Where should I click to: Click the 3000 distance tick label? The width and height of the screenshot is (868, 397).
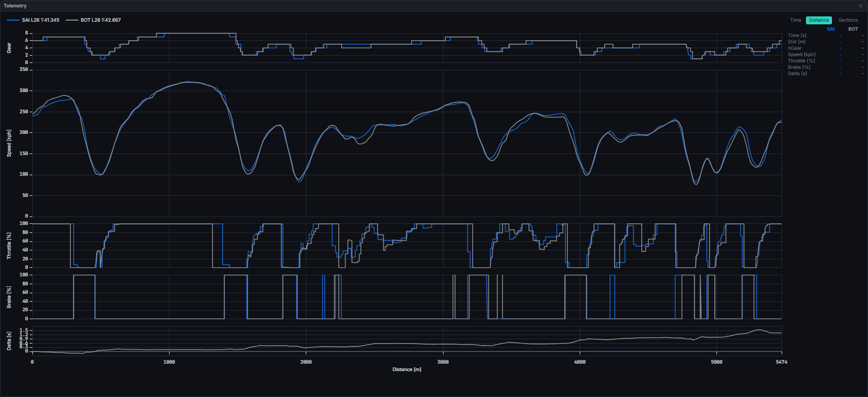click(x=443, y=362)
